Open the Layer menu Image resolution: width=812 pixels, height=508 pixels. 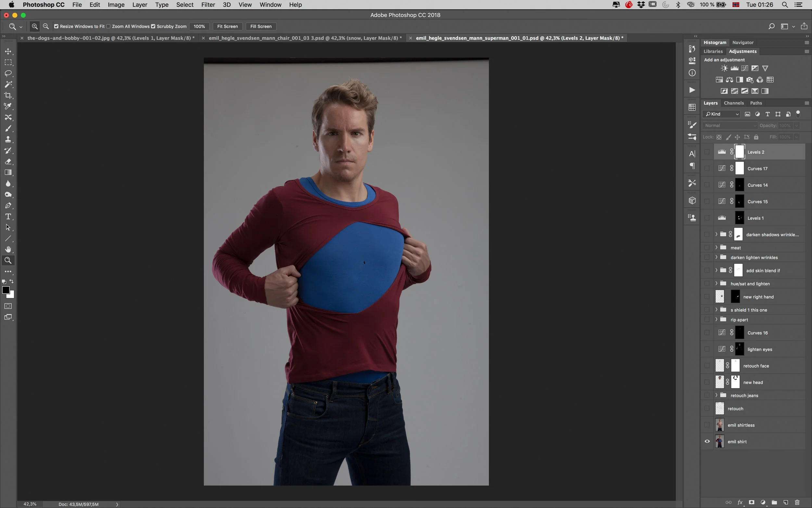point(140,5)
